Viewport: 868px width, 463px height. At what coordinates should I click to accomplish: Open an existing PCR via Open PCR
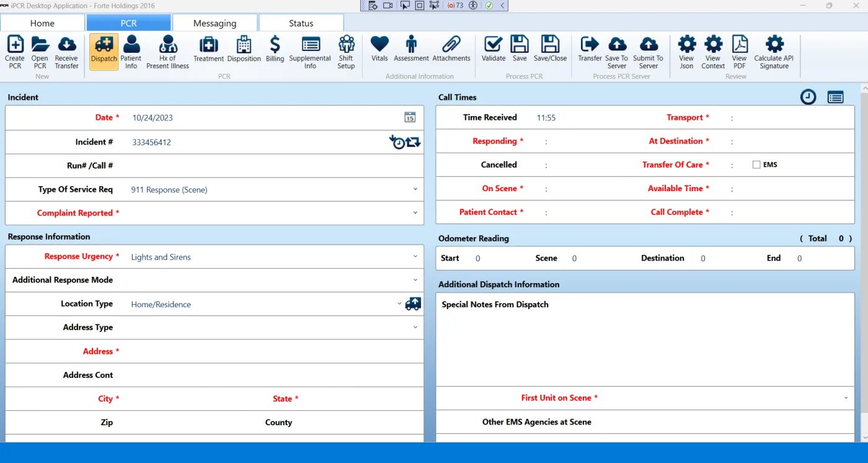[40, 52]
